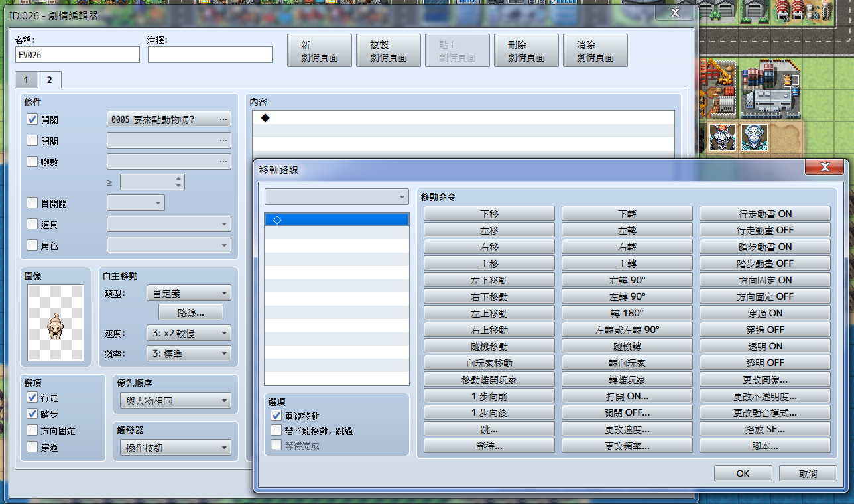
Task: Open the 道具 selection dropdown
Action: (x=168, y=224)
